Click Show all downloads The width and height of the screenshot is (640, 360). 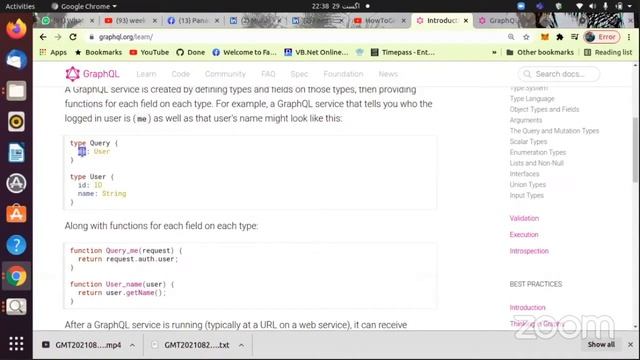coord(601,344)
